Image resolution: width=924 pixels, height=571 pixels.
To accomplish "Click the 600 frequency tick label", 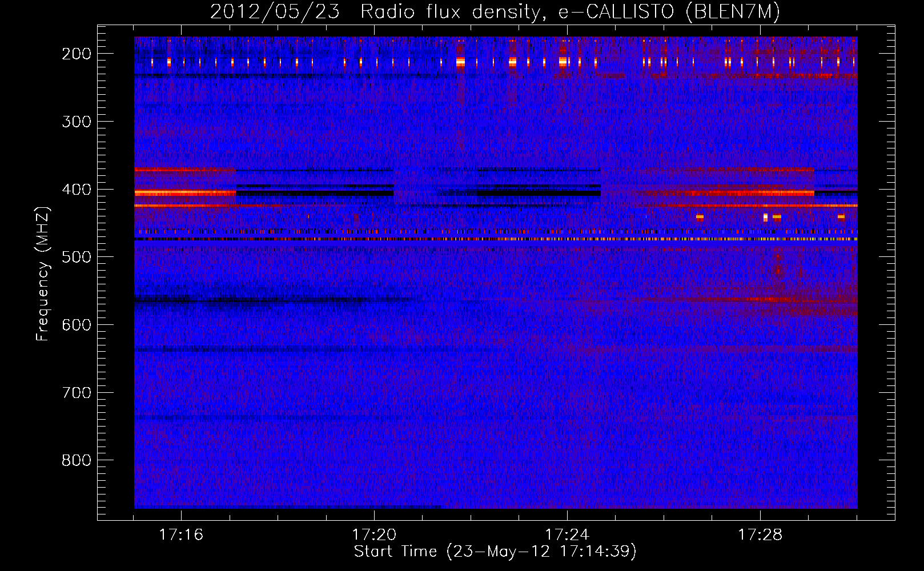I will [x=77, y=325].
